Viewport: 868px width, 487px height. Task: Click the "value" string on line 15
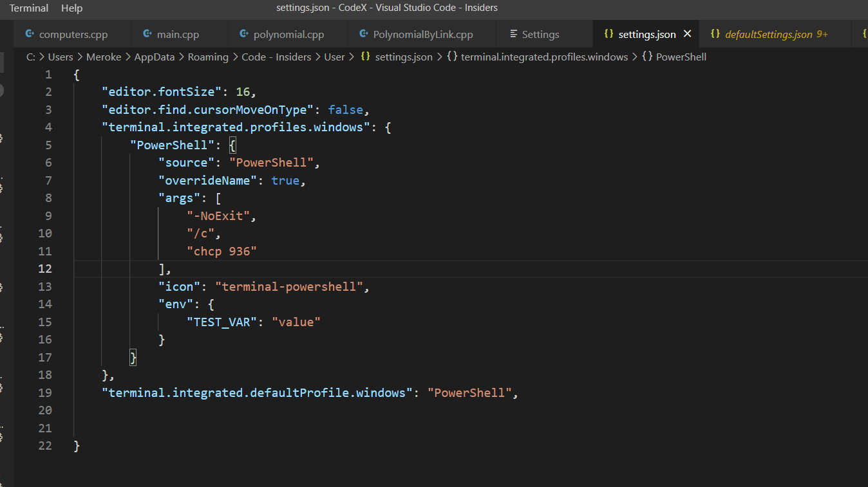(x=296, y=322)
